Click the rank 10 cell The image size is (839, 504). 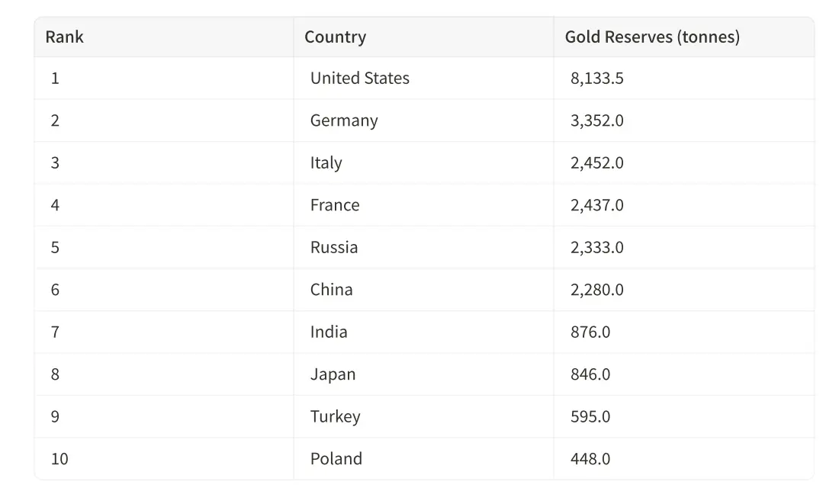pos(59,459)
